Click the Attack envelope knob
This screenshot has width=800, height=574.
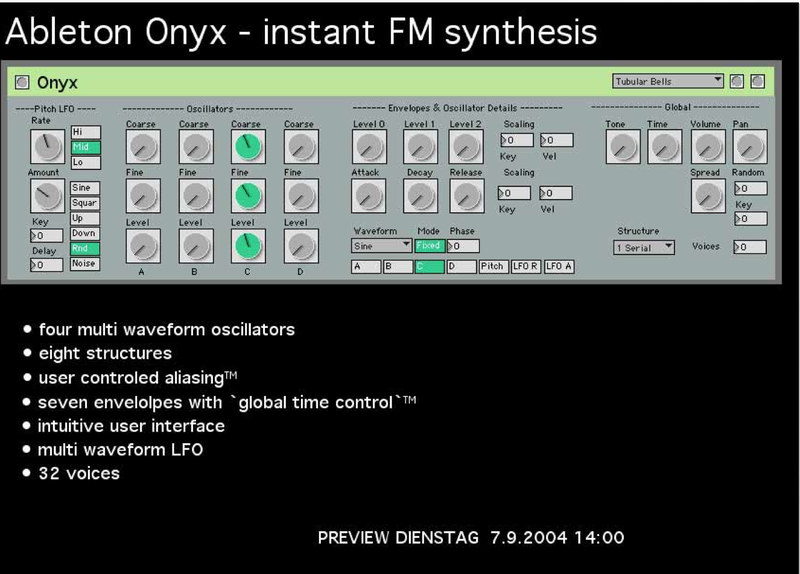[367, 196]
